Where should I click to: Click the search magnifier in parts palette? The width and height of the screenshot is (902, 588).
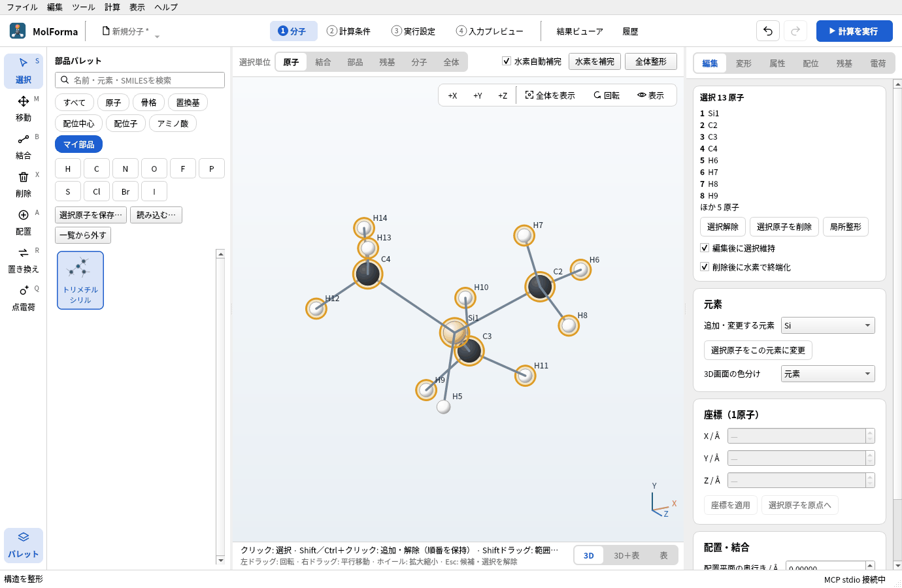coord(65,80)
